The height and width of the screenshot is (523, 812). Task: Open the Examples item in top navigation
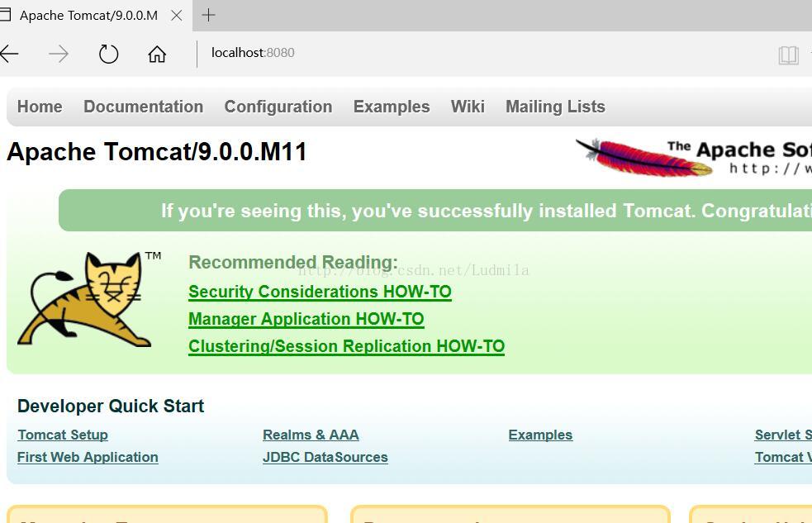(x=392, y=107)
